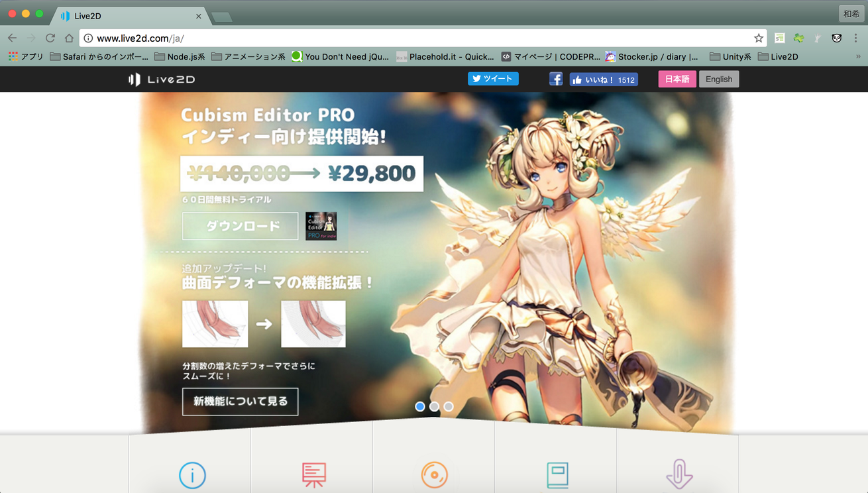Click the ツイート tweet button

point(493,79)
